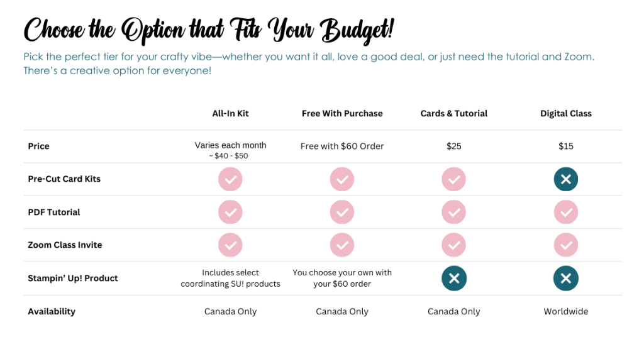The width and height of the screenshot is (644, 337).
Task: Click the Digital Class Zoom Class Invite checkmark
Action: (566, 245)
